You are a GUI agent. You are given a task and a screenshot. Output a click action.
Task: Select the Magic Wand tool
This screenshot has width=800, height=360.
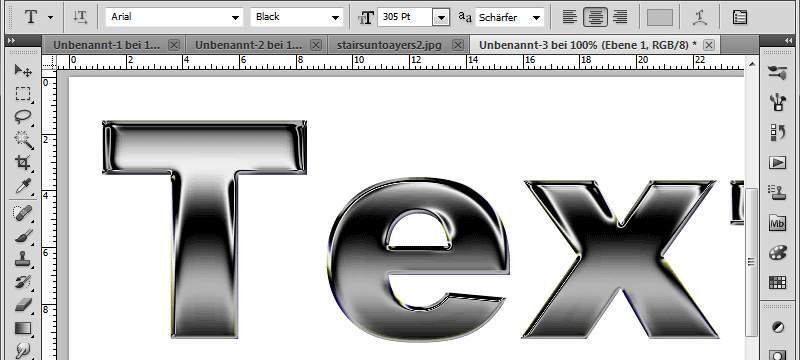point(22,140)
